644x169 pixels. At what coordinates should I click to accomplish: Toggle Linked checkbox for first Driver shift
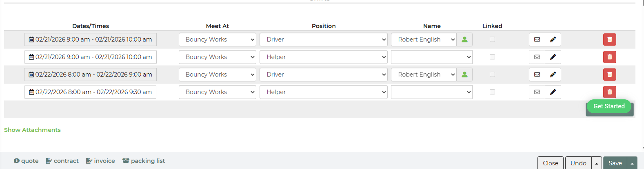click(x=492, y=40)
